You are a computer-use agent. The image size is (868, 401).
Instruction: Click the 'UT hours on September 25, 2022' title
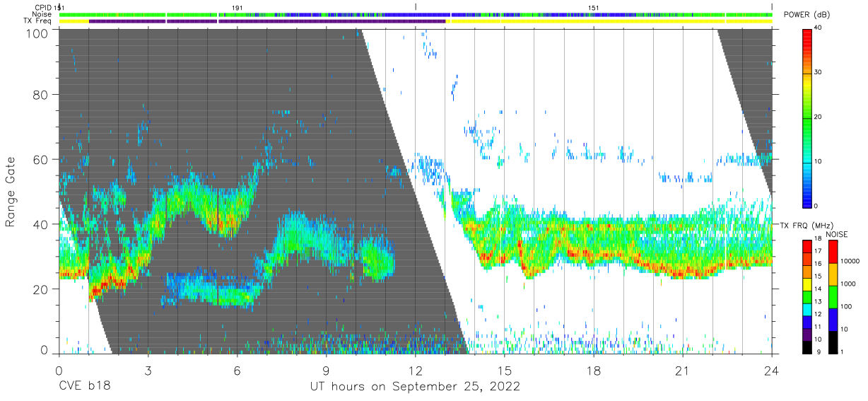(x=415, y=387)
